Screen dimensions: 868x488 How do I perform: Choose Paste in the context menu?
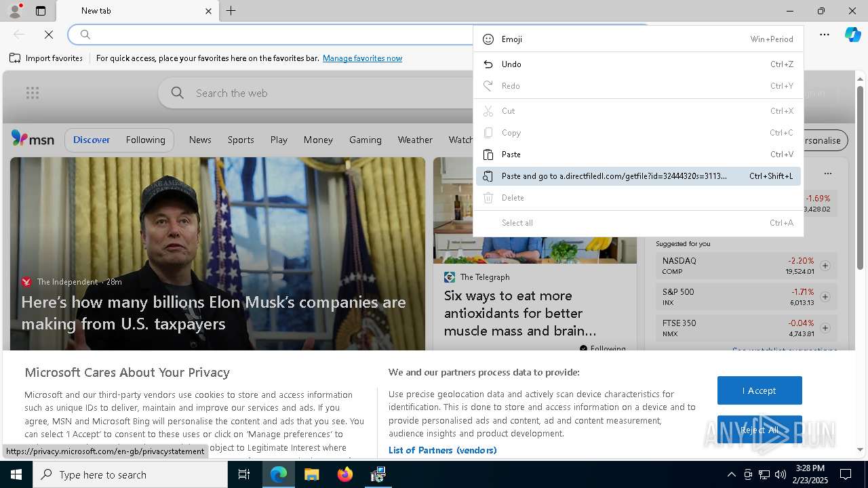pos(638,155)
